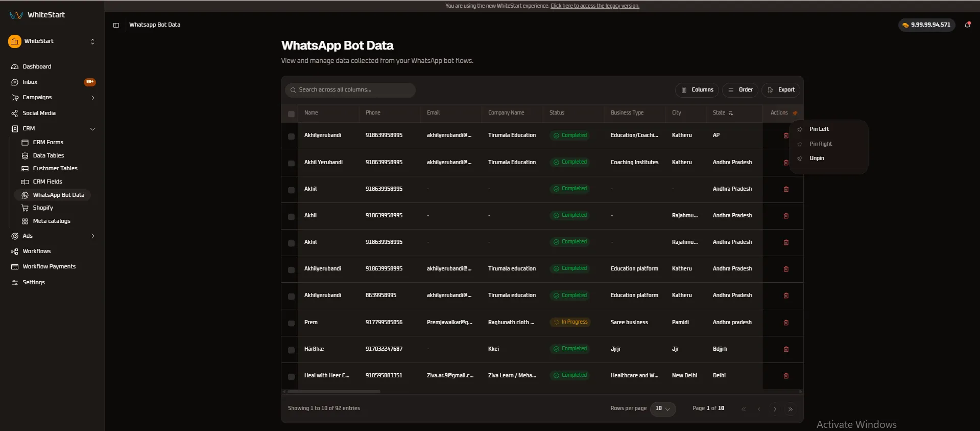
Task: Check the Akhil Yerubandi row checkbox
Action: tap(291, 163)
